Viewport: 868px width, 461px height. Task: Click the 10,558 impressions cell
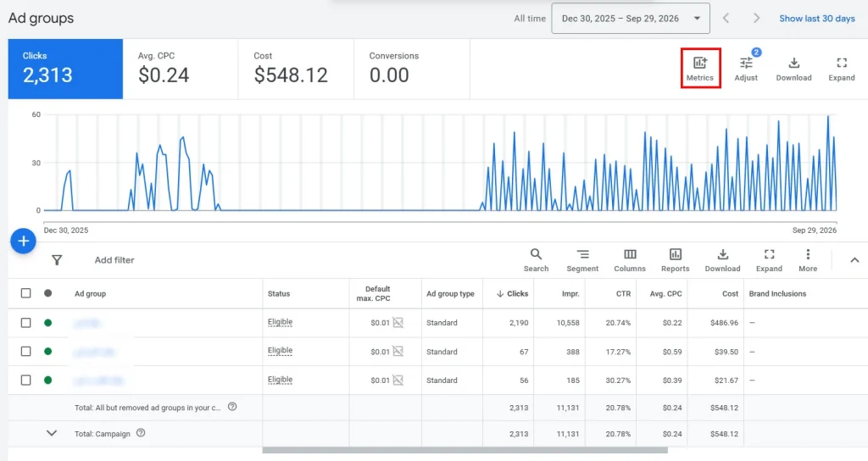pyautogui.click(x=568, y=323)
